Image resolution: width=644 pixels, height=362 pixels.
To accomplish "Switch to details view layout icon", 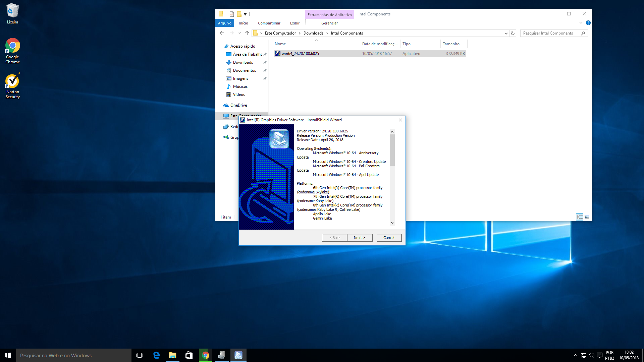I will pos(580,217).
